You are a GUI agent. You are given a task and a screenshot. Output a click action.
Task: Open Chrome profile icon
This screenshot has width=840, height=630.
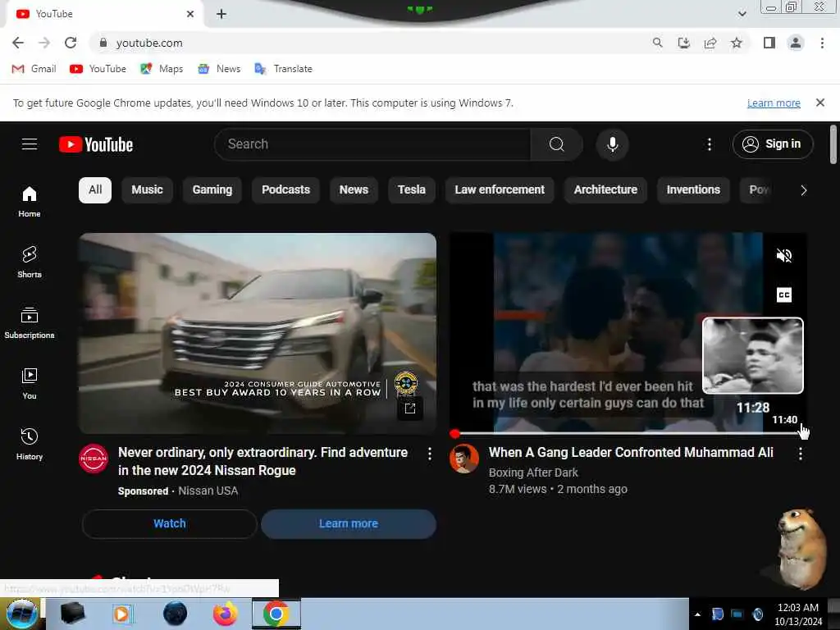point(796,43)
